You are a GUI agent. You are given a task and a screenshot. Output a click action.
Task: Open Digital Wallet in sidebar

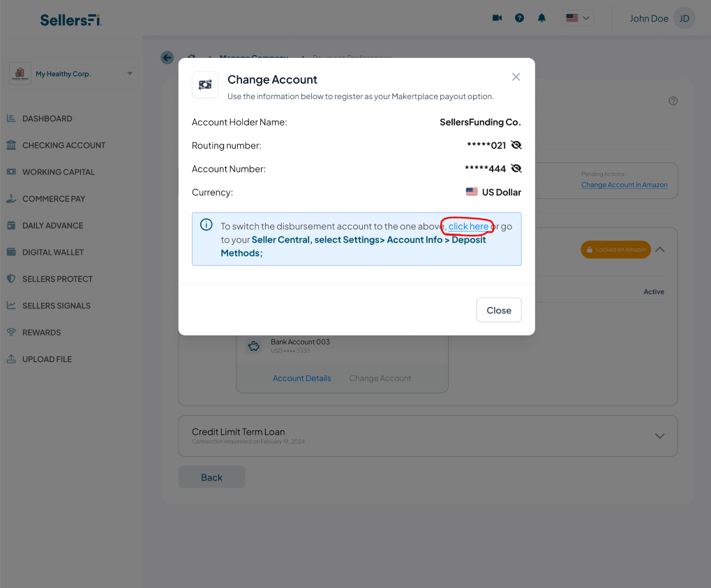[53, 252]
